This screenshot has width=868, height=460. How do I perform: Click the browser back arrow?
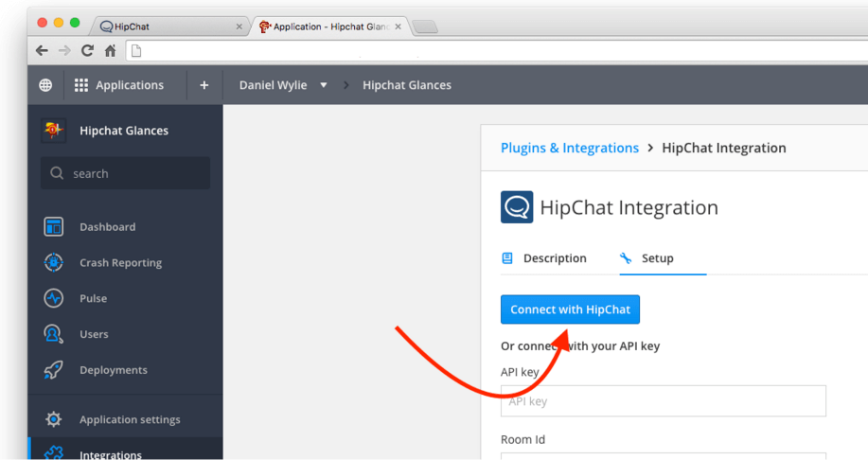pyautogui.click(x=42, y=51)
